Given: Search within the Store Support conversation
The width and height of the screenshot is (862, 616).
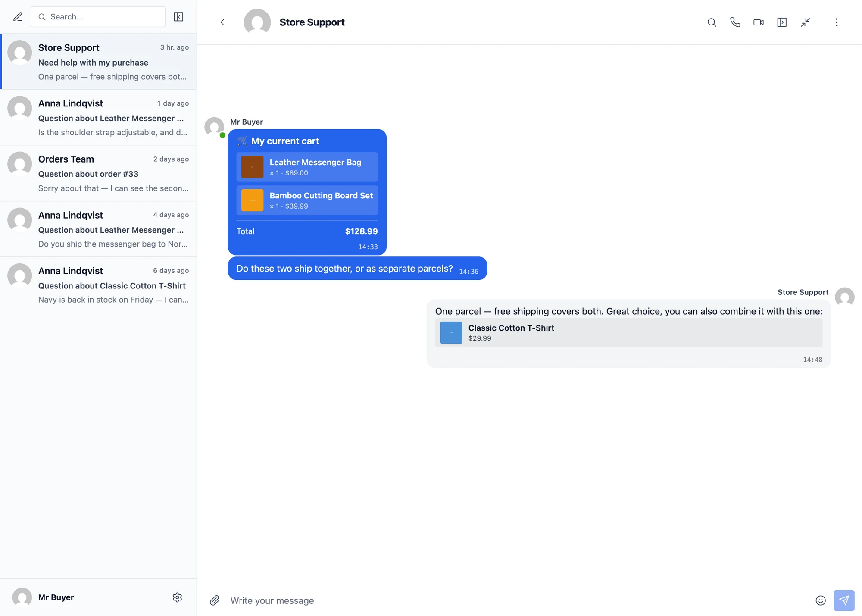Looking at the screenshot, I should point(712,22).
